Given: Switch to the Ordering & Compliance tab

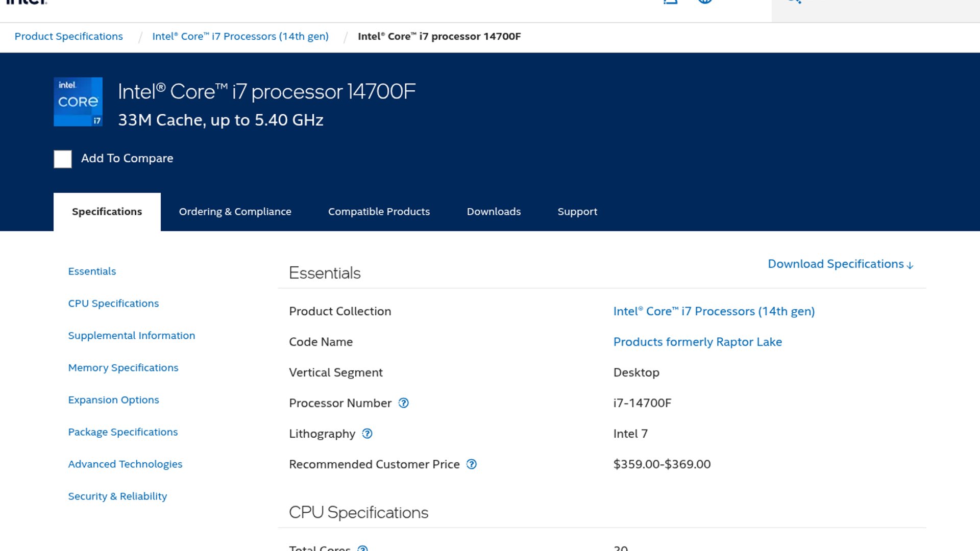Looking at the screenshot, I should tap(235, 212).
